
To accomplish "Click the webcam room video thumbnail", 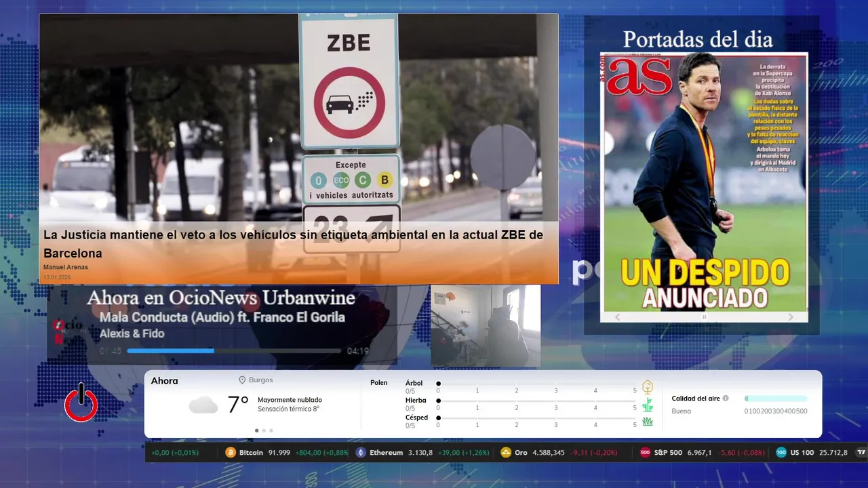I will click(x=486, y=326).
